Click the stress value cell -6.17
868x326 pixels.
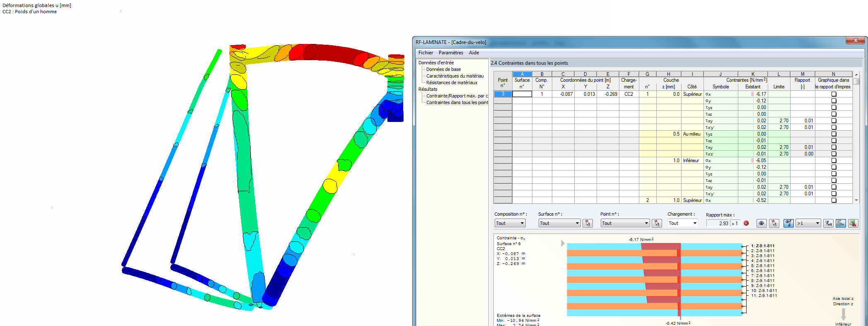[753, 94]
